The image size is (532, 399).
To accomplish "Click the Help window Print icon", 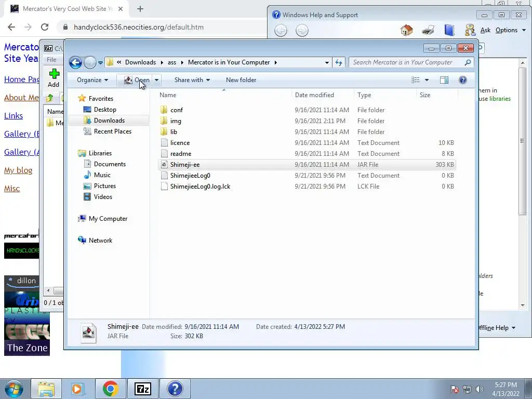I will (428, 30).
